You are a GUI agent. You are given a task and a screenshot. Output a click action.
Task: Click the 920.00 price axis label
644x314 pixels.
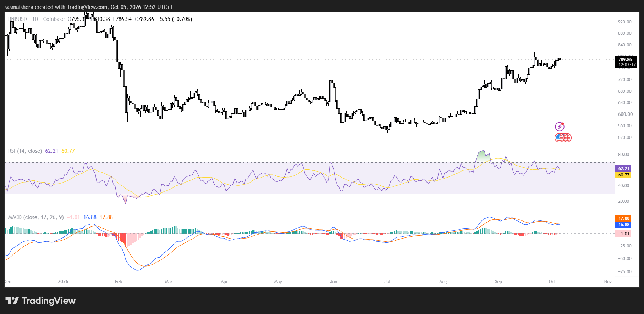625,22
